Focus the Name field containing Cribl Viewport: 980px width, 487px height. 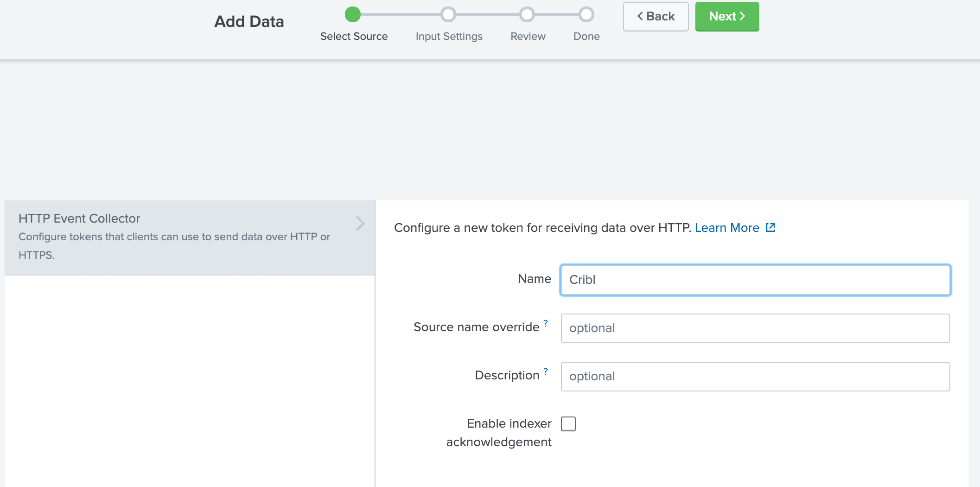[755, 280]
